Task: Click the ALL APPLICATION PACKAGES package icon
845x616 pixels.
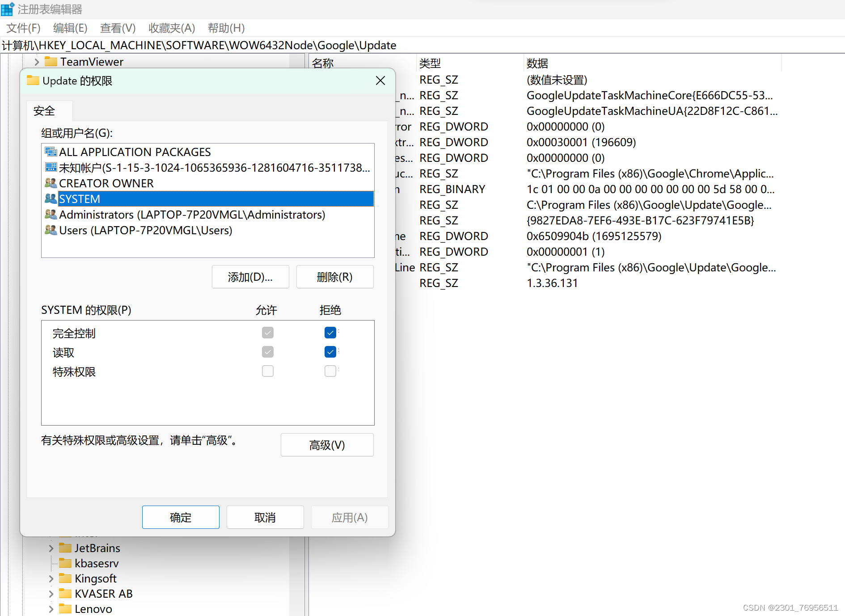Action: pyautogui.click(x=50, y=152)
